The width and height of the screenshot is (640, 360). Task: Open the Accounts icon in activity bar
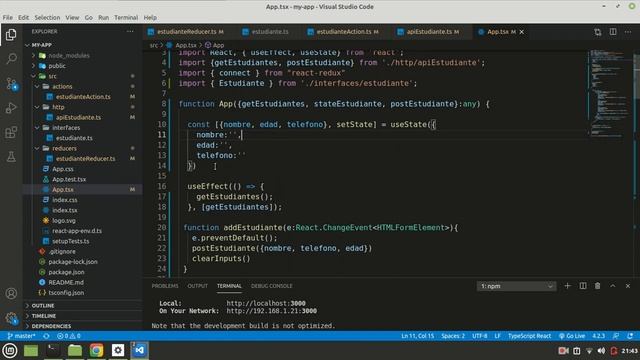(x=11, y=293)
